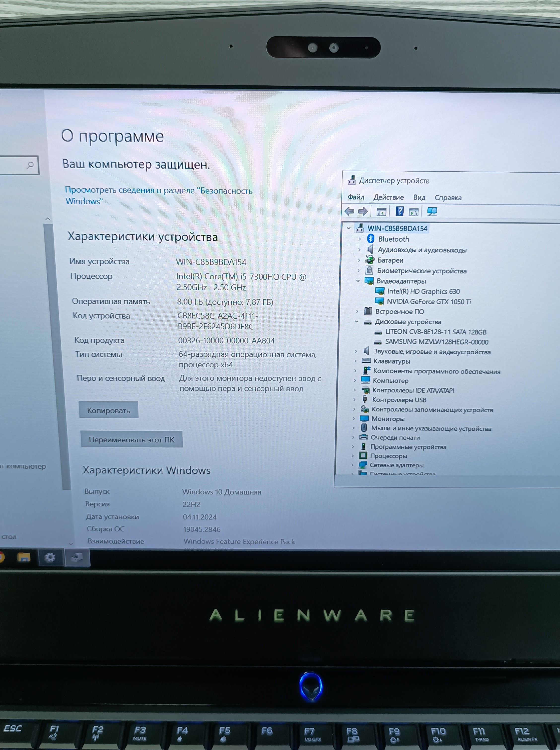The image size is (560, 750).
Task: Click Scan for hardware changes monitor icon
Action: [432, 212]
